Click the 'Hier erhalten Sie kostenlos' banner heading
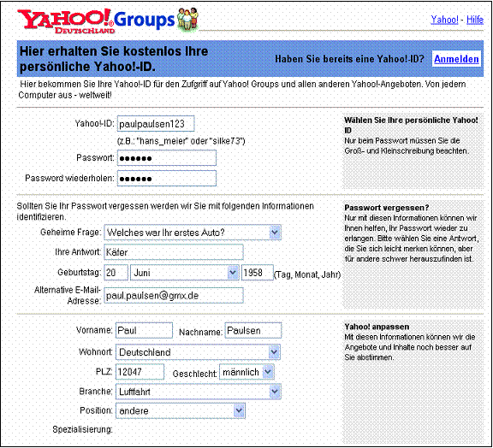The image size is (493, 448). point(114,59)
